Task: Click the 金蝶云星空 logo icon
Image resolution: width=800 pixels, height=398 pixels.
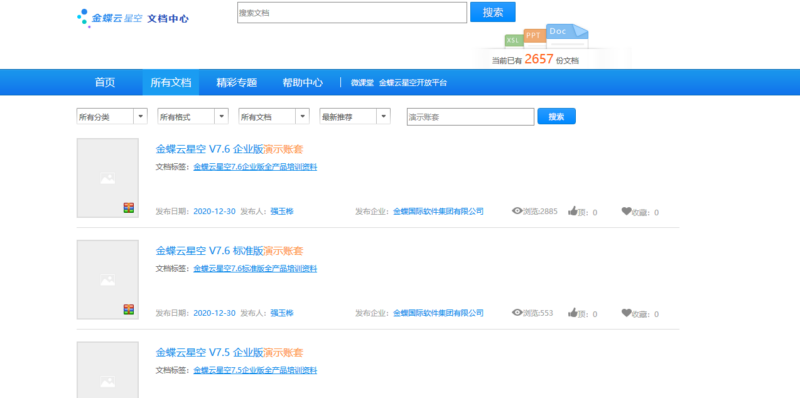Action: point(83,18)
